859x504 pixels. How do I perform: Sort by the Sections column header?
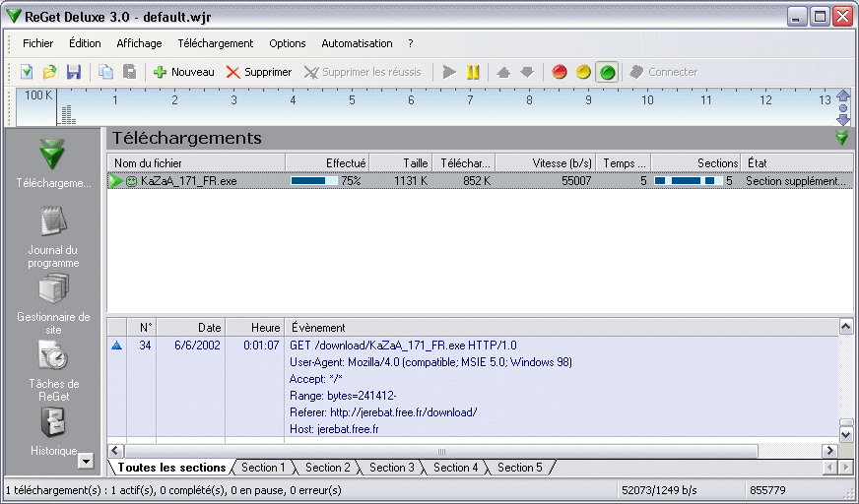coord(695,163)
